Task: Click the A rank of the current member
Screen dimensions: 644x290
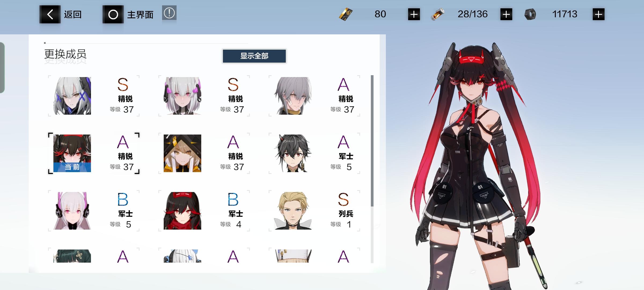Action: [123, 142]
